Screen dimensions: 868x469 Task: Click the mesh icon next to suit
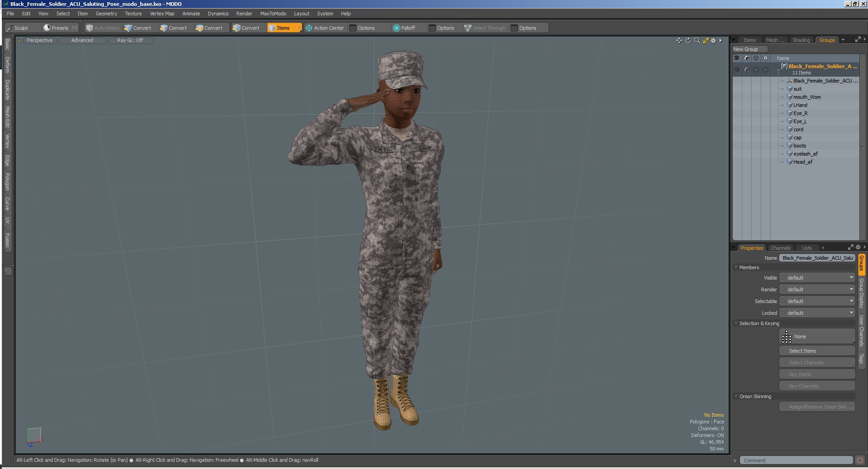pos(790,89)
